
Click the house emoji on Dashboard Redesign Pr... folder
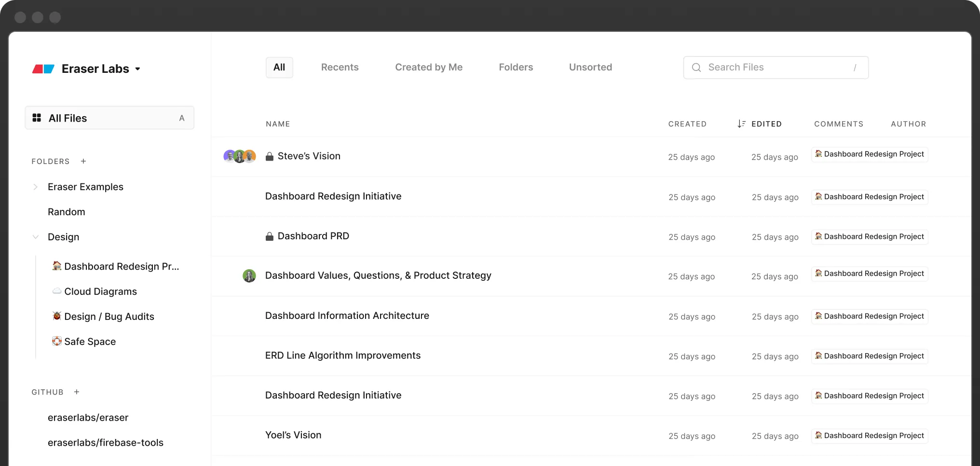click(x=56, y=266)
